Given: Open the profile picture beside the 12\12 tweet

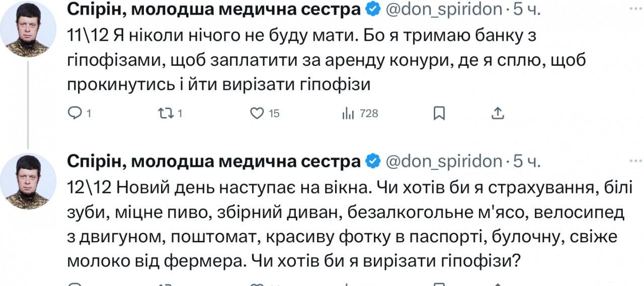Looking at the screenshot, I should click(x=28, y=181).
